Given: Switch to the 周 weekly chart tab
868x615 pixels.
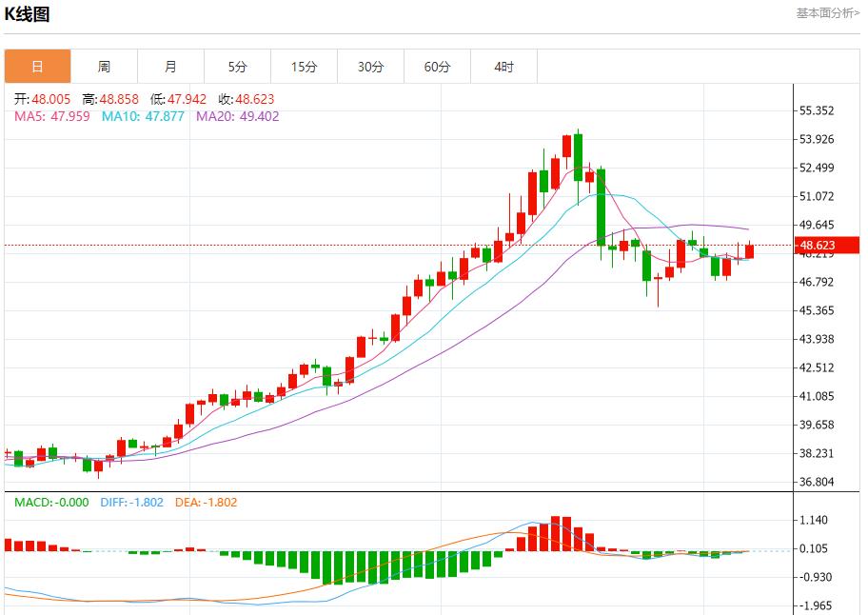Looking at the screenshot, I should pos(105,67).
